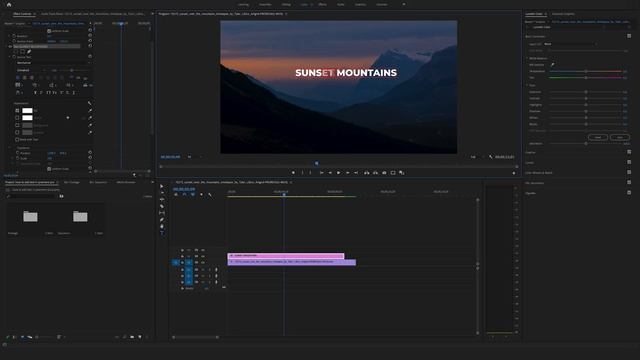Screen dimensions: 640x360
Task: Export a frame with camera icon
Action: point(384,173)
